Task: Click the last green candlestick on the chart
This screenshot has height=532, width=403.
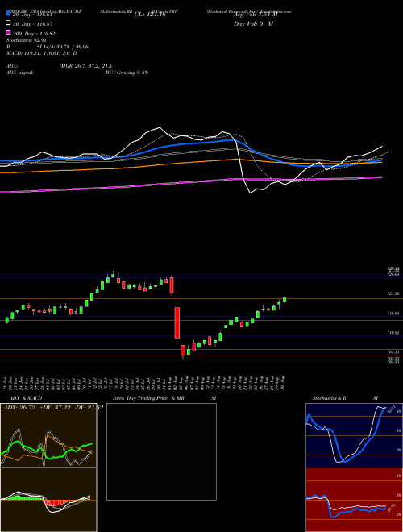Action: (x=285, y=300)
